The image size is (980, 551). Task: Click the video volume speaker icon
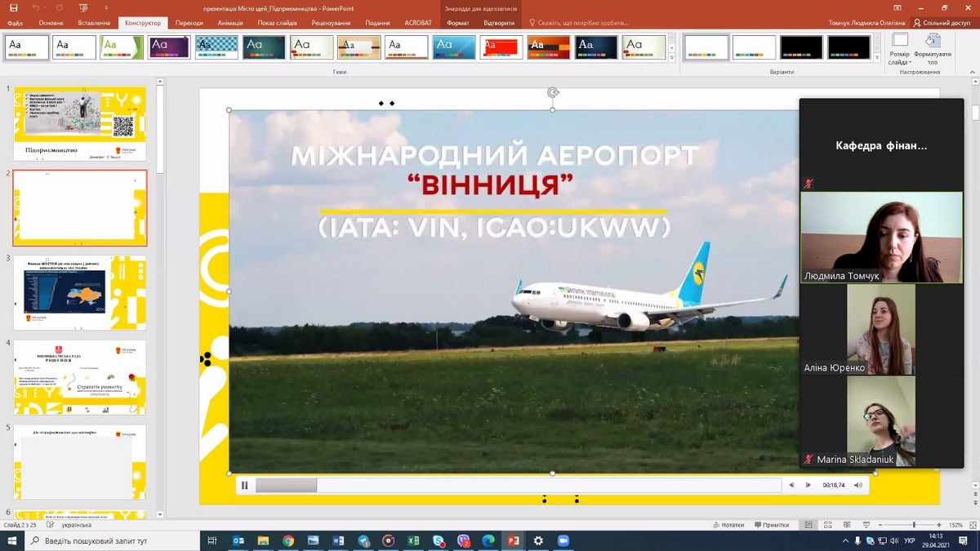pyautogui.click(x=857, y=485)
